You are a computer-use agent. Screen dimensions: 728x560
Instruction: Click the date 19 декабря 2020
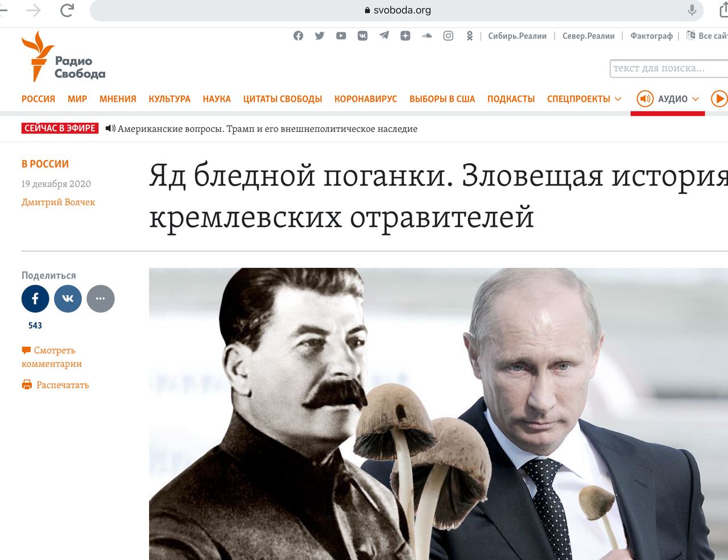[56, 184]
